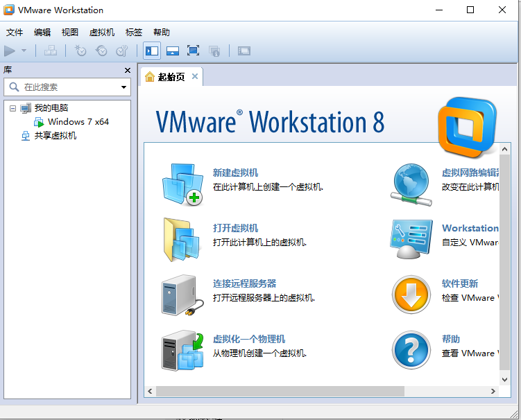Click the 打开虚拟机 link
The height and width of the screenshot is (420, 521).
click(235, 228)
